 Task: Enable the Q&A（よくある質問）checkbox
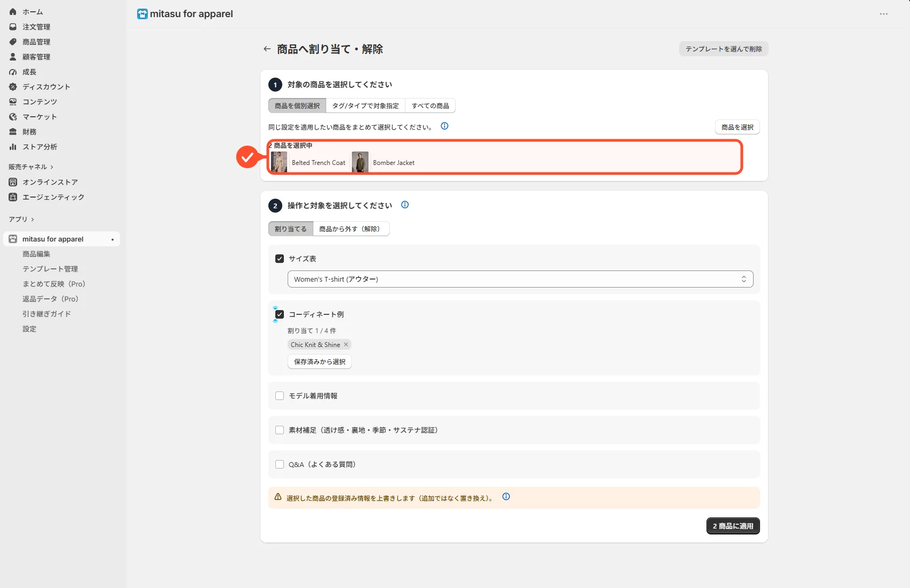pos(280,464)
